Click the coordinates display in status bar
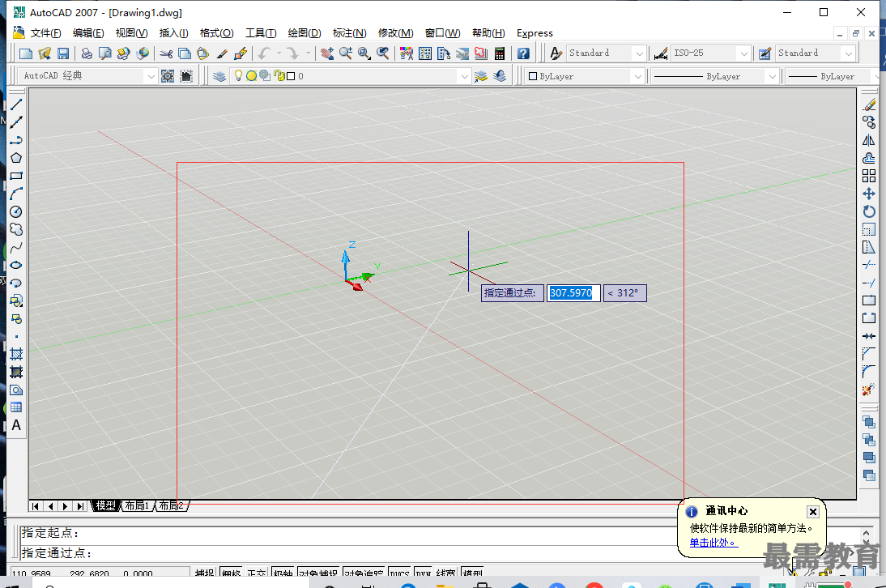The width and height of the screenshot is (886, 588). pos(100,573)
